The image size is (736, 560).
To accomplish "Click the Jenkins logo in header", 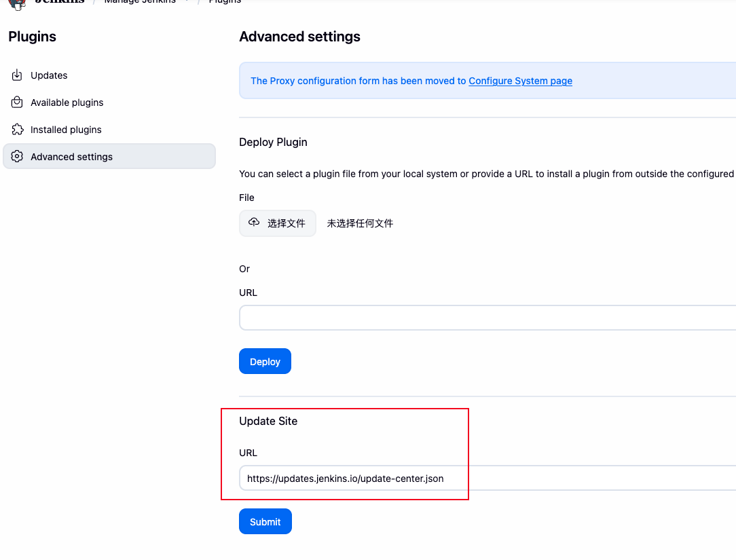I will click(x=18, y=4).
